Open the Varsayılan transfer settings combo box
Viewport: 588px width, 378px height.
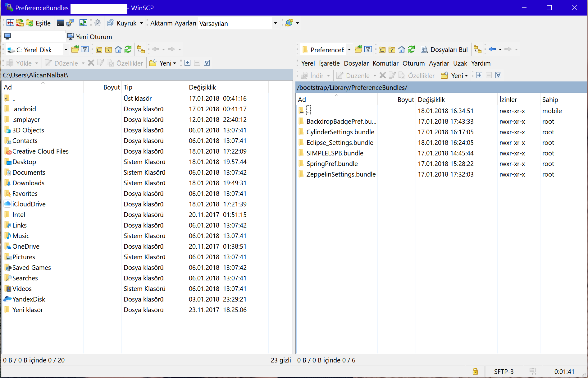(x=238, y=23)
